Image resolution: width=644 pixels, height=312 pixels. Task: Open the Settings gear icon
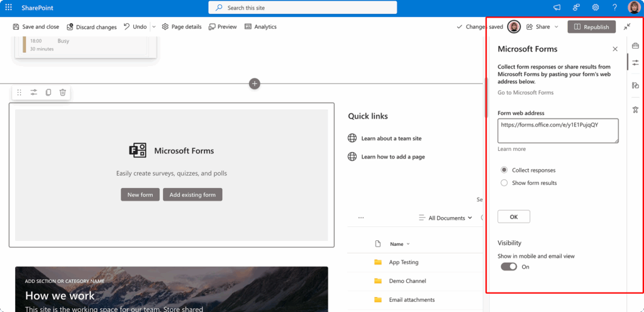tap(595, 8)
